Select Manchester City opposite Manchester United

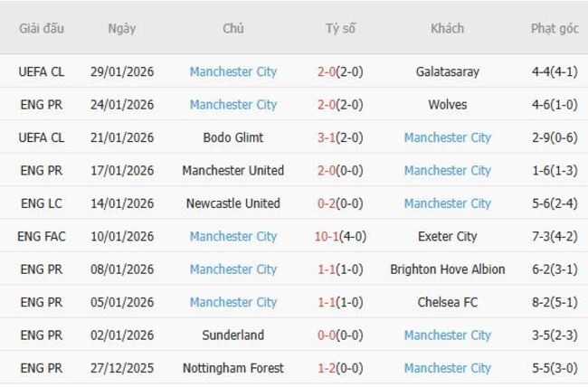pyautogui.click(x=447, y=171)
